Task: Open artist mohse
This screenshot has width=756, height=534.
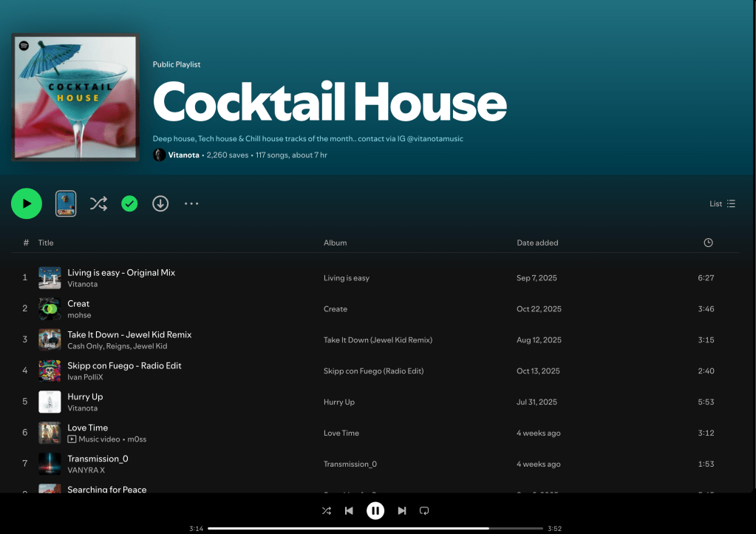Action: tap(79, 315)
